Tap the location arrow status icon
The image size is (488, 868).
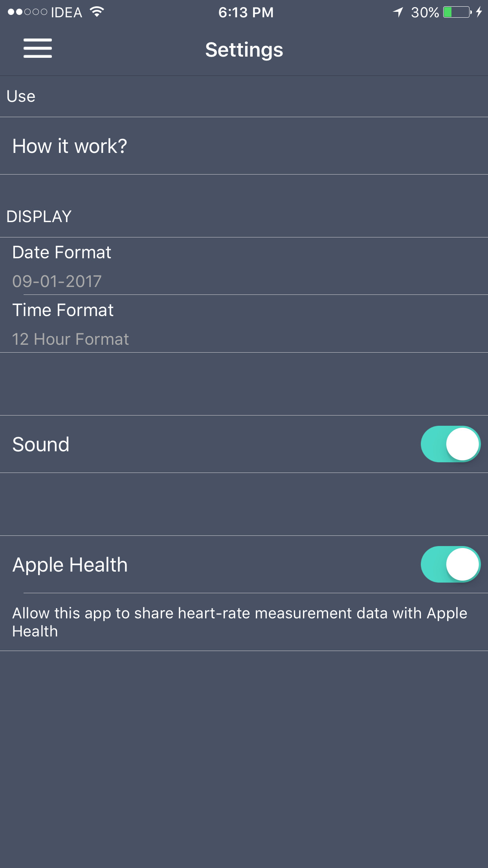click(398, 12)
